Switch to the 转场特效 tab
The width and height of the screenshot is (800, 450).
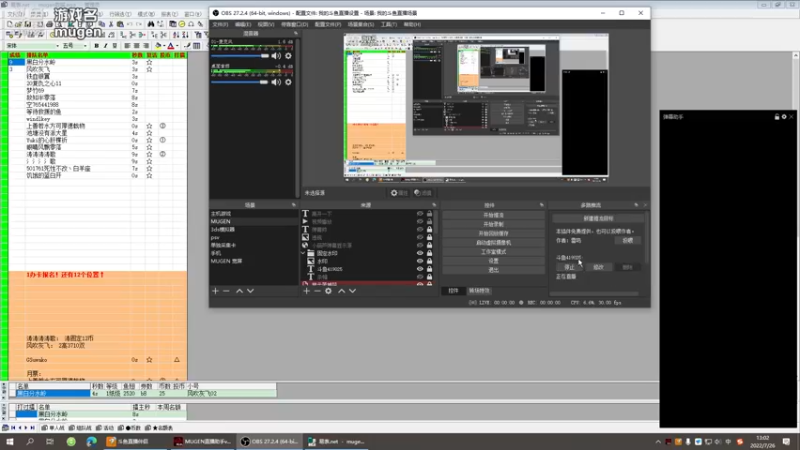click(479, 291)
